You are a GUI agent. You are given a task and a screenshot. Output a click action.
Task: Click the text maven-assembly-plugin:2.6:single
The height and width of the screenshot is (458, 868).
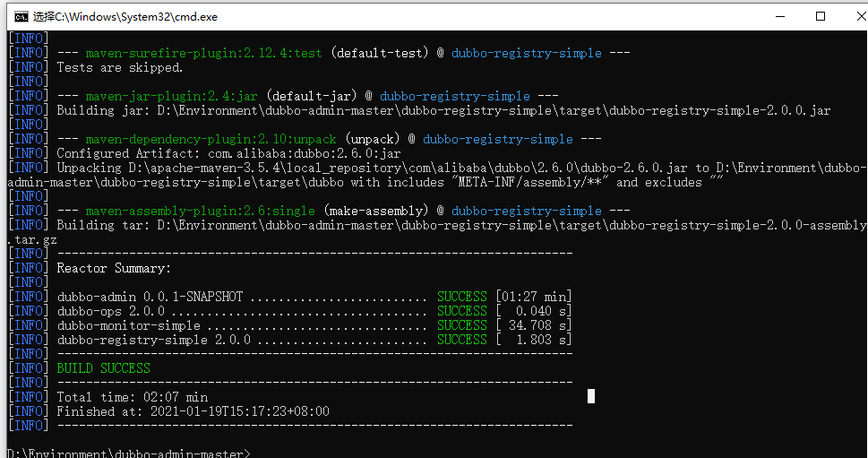(201, 211)
